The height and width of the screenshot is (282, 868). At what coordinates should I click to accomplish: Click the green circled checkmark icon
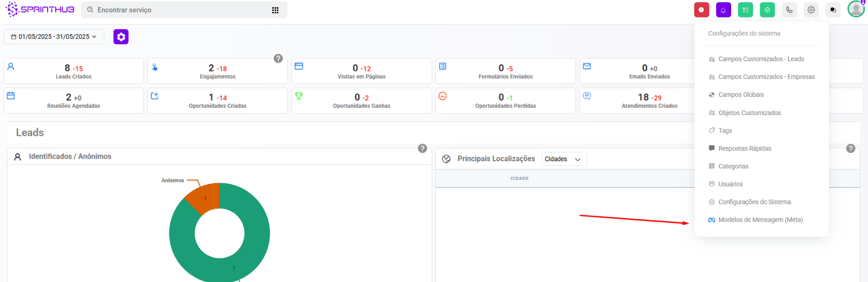pos(767,10)
